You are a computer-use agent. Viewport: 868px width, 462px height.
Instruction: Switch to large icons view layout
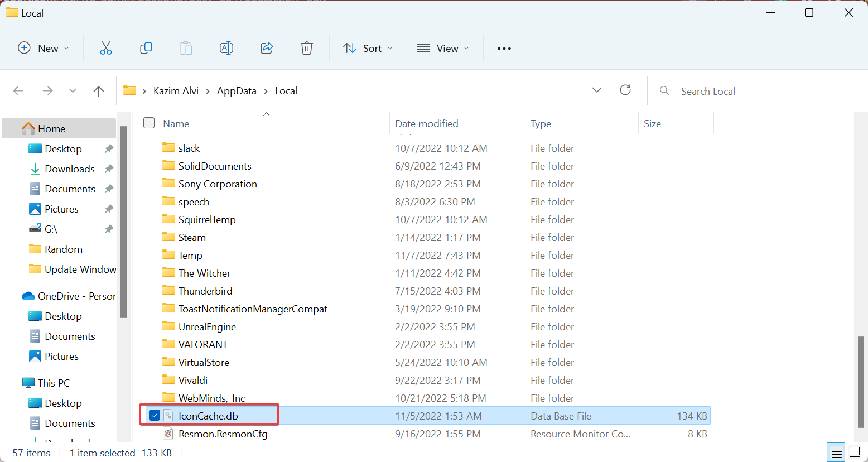coord(855,452)
